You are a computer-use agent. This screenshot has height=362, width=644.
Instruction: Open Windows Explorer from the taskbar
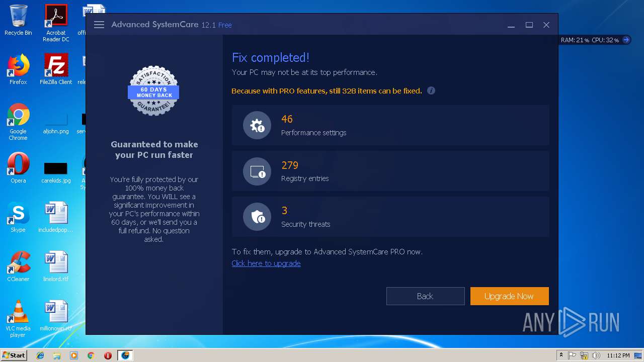(57, 355)
